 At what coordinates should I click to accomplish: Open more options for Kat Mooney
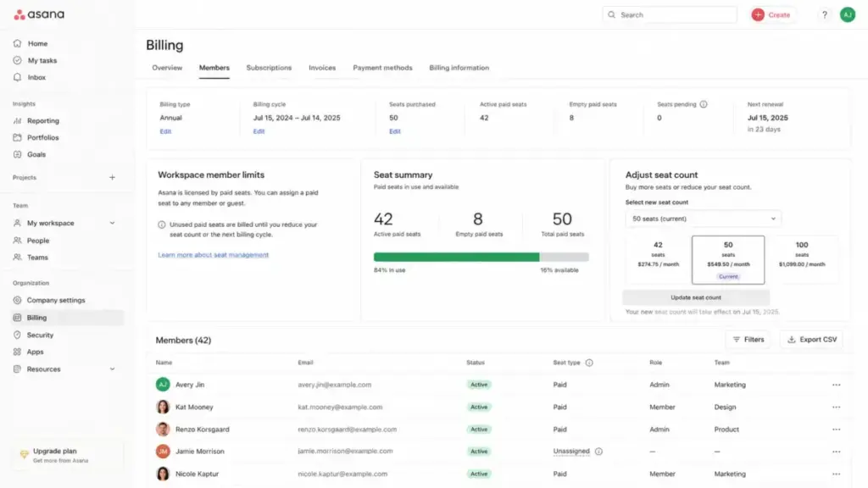pyautogui.click(x=836, y=408)
